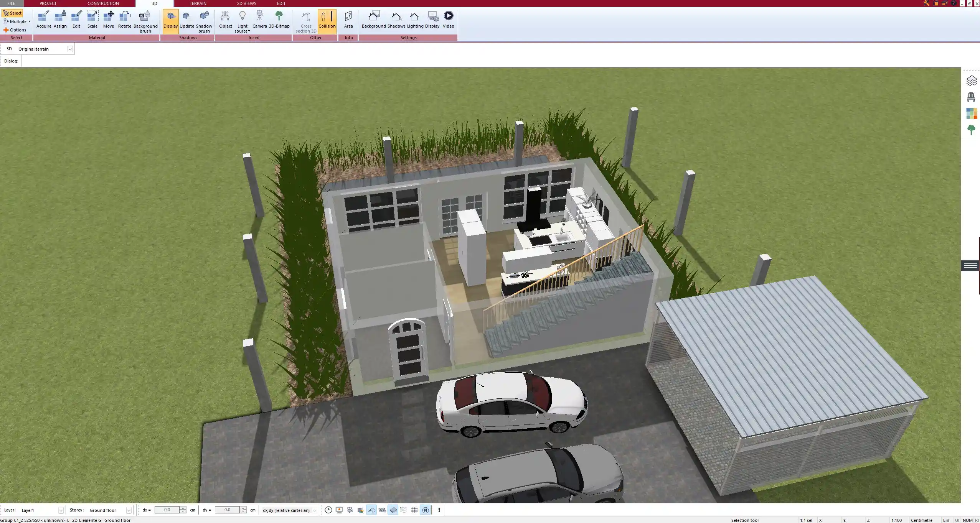The image size is (980, 523).
Task: Toggle the grid display in the status bar
Action: [414, 510]
